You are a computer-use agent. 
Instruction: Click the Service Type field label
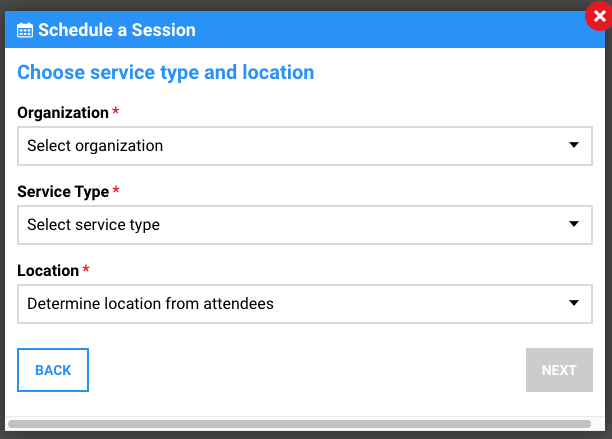(63, 192)
